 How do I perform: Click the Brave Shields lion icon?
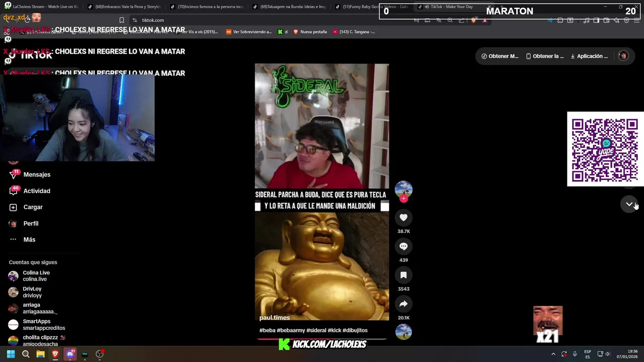tap(473, 20)
